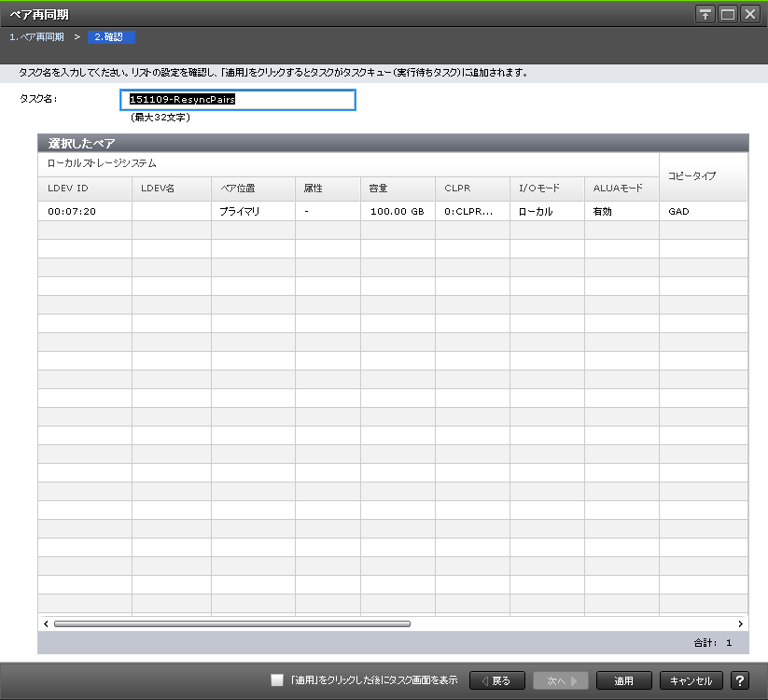Viewport: 768px width, 700px height.
Task: Sort by the コピータイプ column header
Action: click(x=702, y=175)
